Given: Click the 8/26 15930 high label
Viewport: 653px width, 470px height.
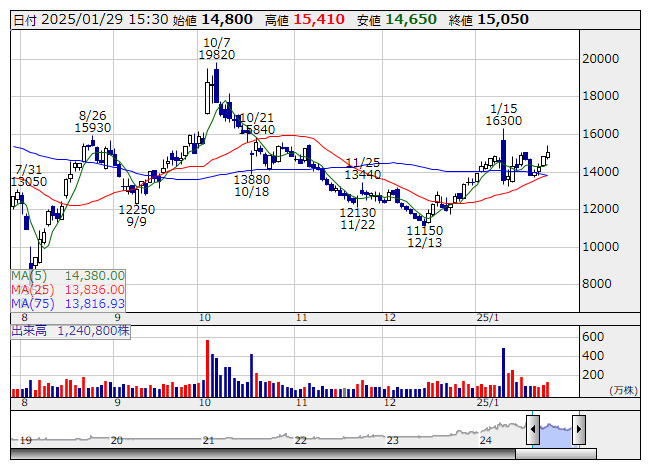Looking at the screenshot, I should coord(92,122).
